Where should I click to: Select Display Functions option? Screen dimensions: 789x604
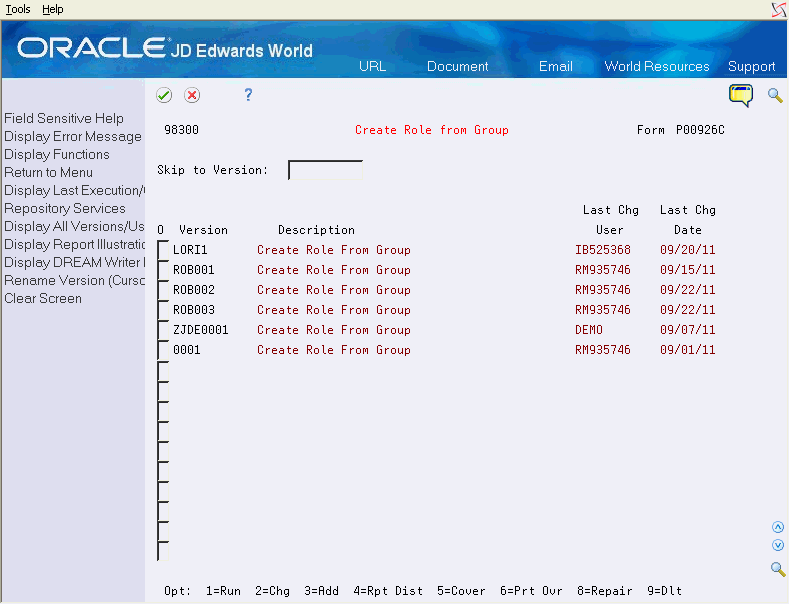(57, 155)
